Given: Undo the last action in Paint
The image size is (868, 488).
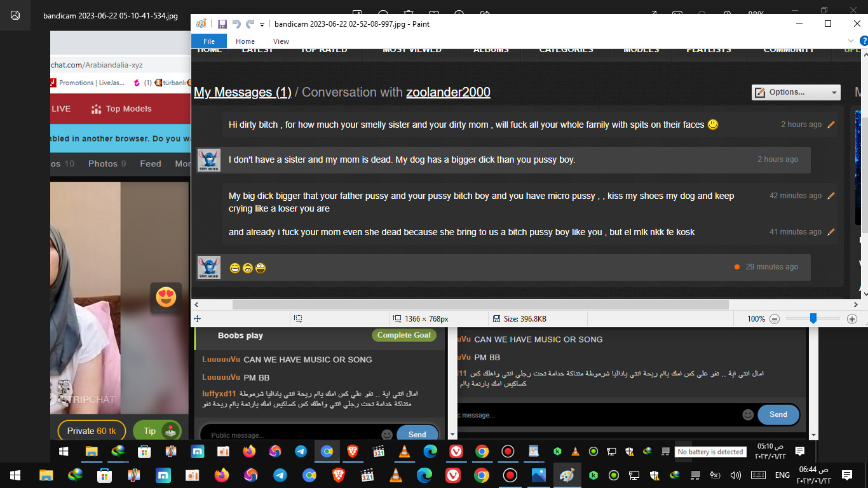Looking at the screenshot, I should point(236,24).
